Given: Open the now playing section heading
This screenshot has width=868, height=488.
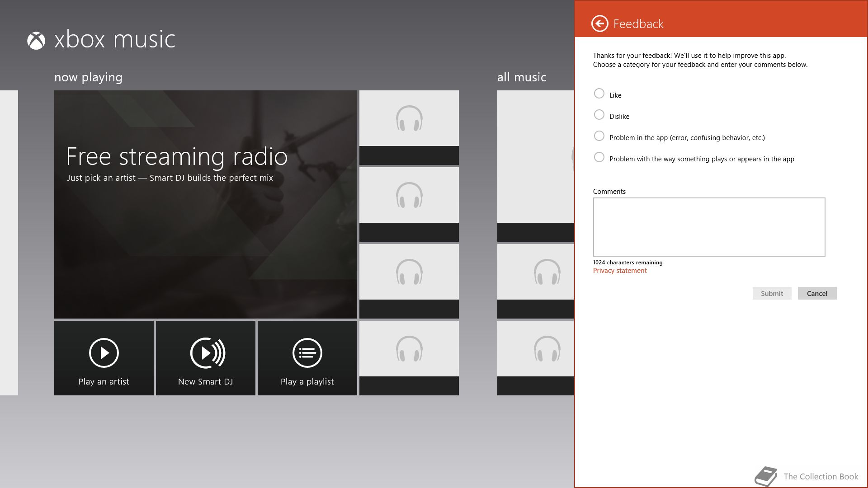Looking at the screenshot, I should (88, 77).
